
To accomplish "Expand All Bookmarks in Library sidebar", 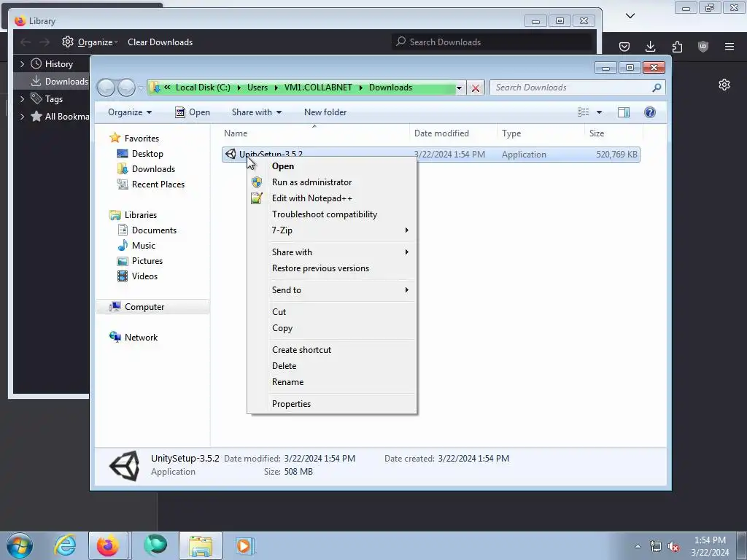I will [22, 117].
